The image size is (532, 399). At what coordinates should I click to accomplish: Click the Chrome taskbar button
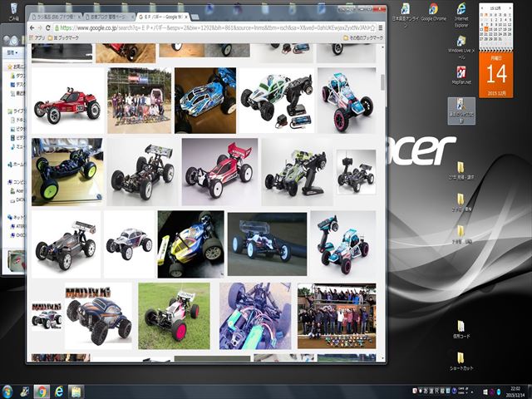[42, 392]
